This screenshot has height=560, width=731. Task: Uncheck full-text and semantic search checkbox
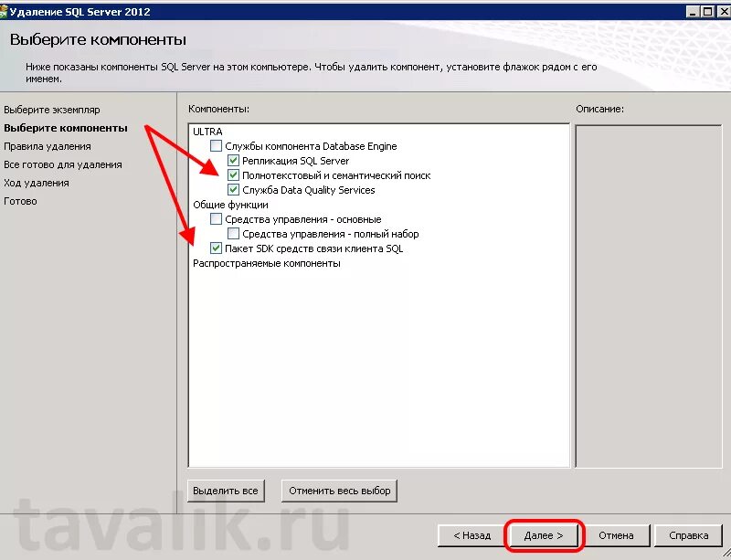(x=233, y=175)
